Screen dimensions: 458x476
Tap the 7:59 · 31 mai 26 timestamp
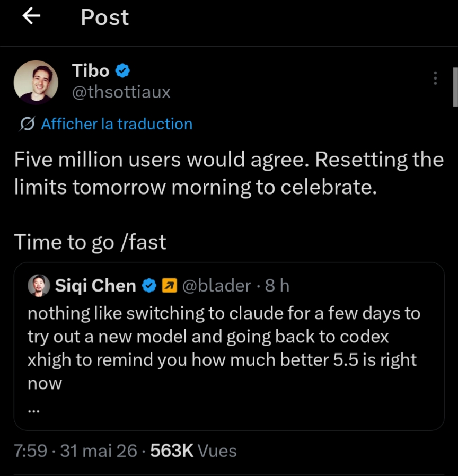click(x=76, y=451)
